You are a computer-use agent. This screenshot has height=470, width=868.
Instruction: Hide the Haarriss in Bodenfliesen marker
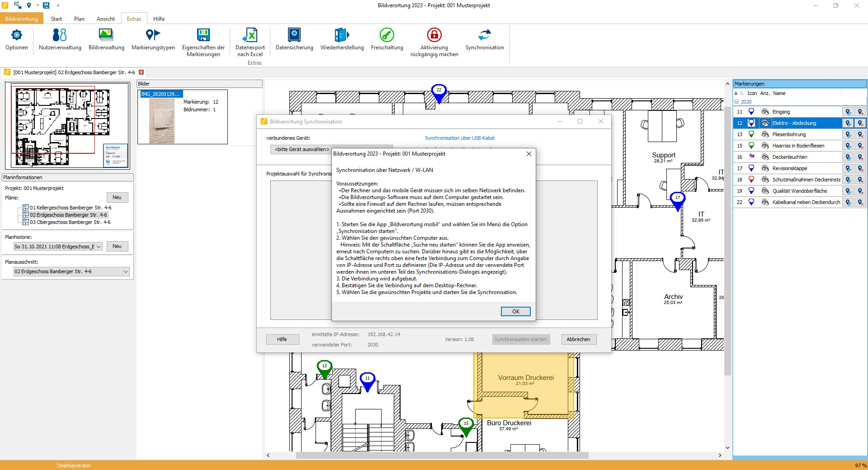click(x=765, y=146)
